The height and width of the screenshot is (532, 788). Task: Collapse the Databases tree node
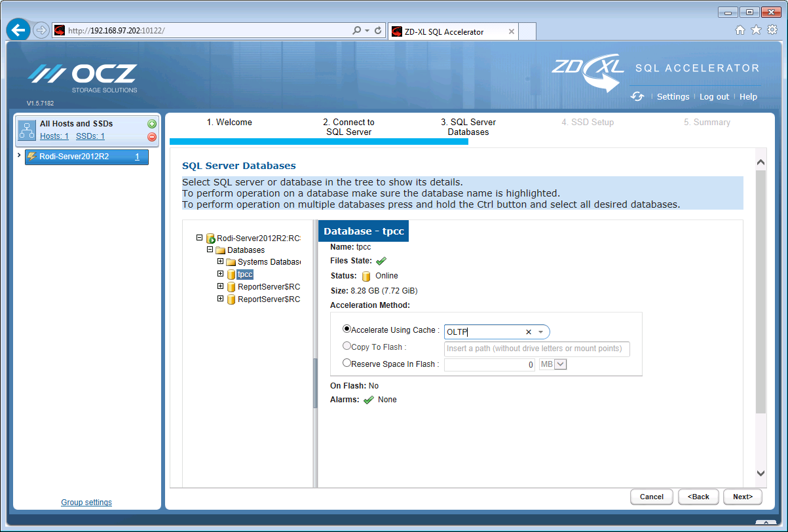tap(210, 250)
